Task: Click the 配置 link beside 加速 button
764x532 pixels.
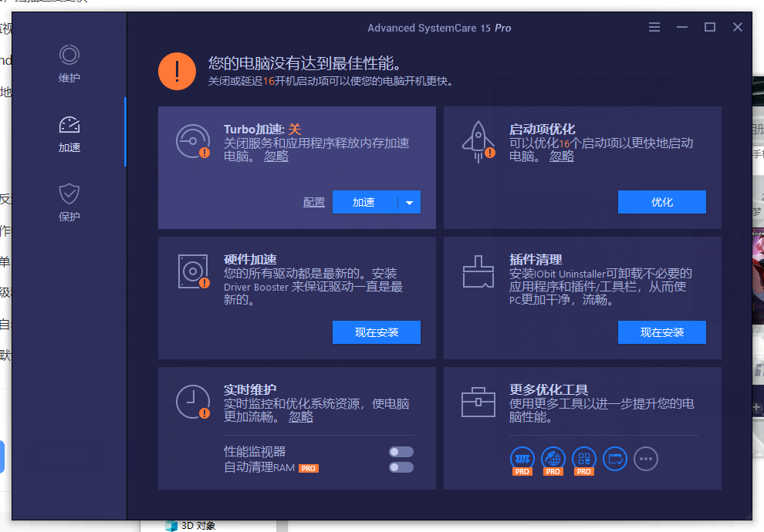Action: (314, 203)
